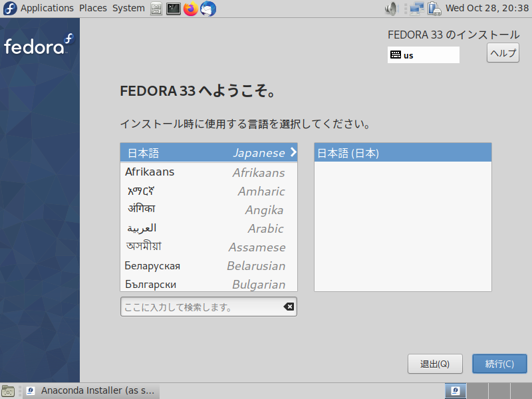Click the volume speaker icon
This screenshot has width=532, height=399.
coord(391,9)
